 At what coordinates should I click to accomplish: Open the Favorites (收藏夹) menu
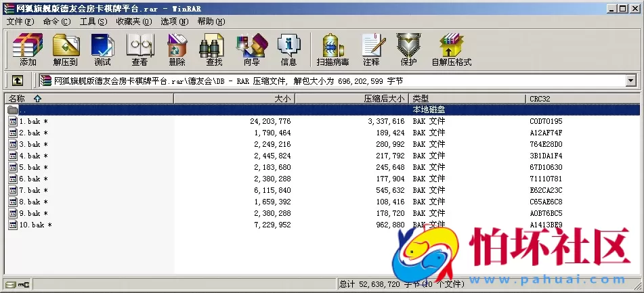coord(134,22)
